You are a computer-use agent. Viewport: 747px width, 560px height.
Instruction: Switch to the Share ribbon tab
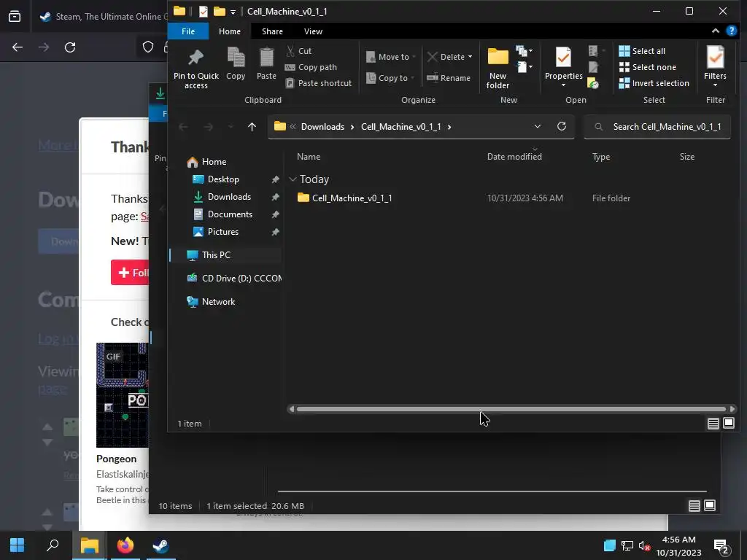tap(272, 31)
